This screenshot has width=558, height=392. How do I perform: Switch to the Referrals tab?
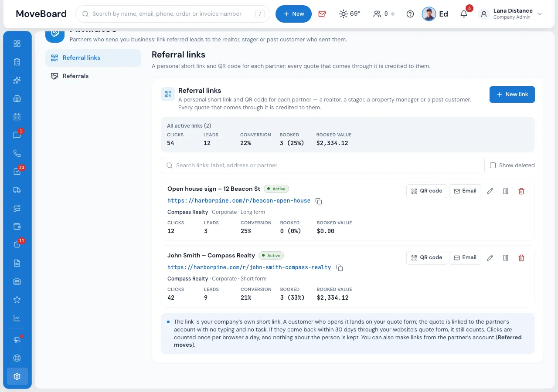93,76
